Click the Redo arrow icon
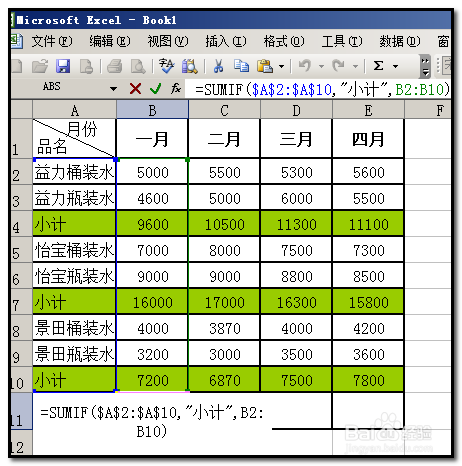 tap(338, 66)
